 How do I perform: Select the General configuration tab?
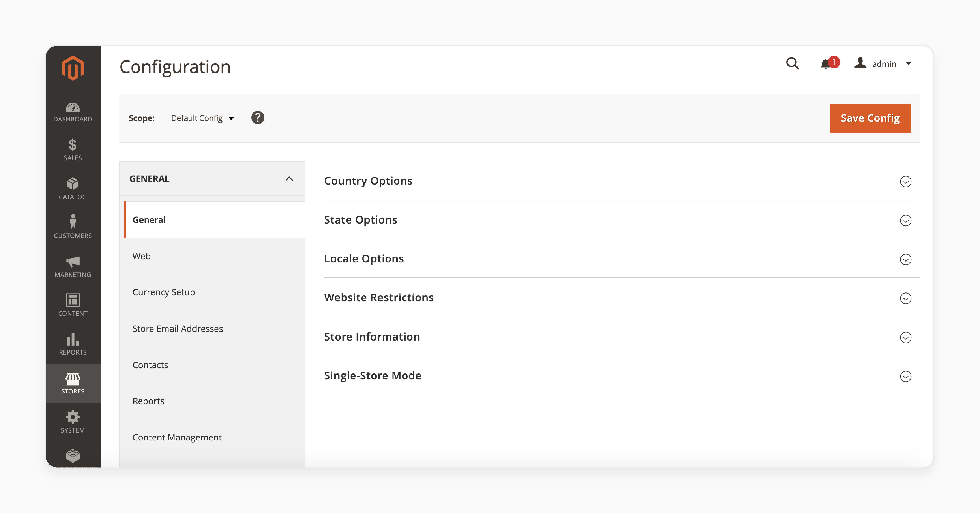click(215, 220)
